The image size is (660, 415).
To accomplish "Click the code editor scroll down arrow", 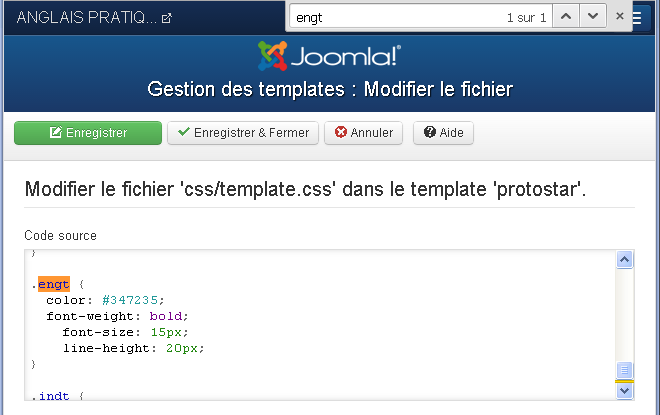I will click(624, 392).
